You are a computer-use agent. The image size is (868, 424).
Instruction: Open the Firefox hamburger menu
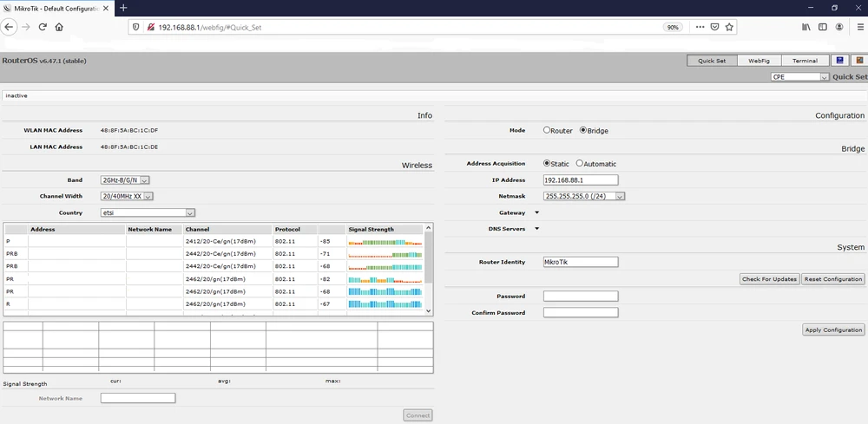click(859, 27)
